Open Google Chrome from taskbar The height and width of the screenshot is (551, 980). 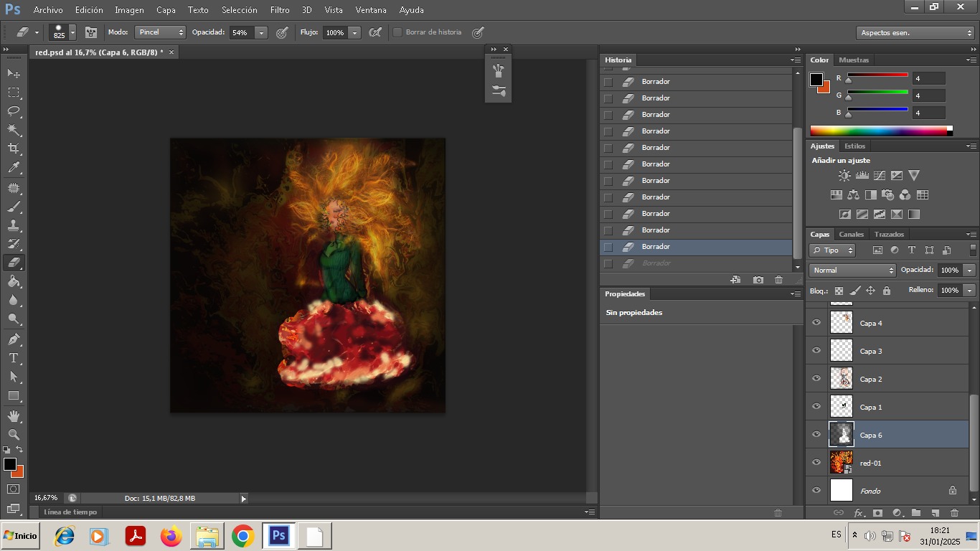click(x=243, y=536)
